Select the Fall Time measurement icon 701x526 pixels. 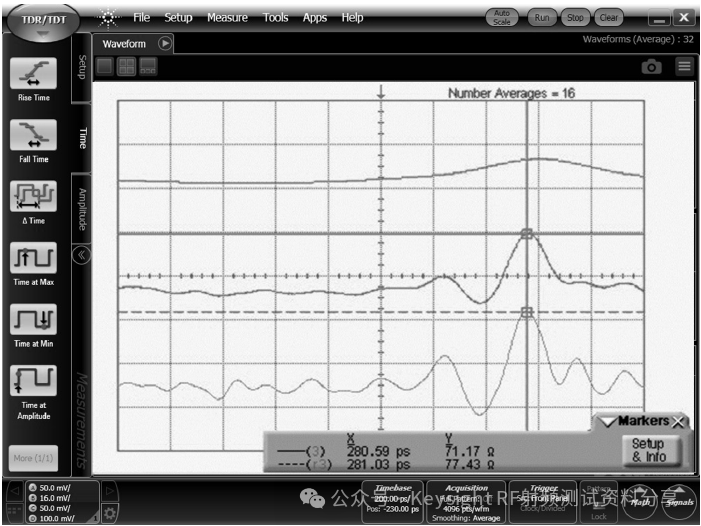[x=34, y=135]
